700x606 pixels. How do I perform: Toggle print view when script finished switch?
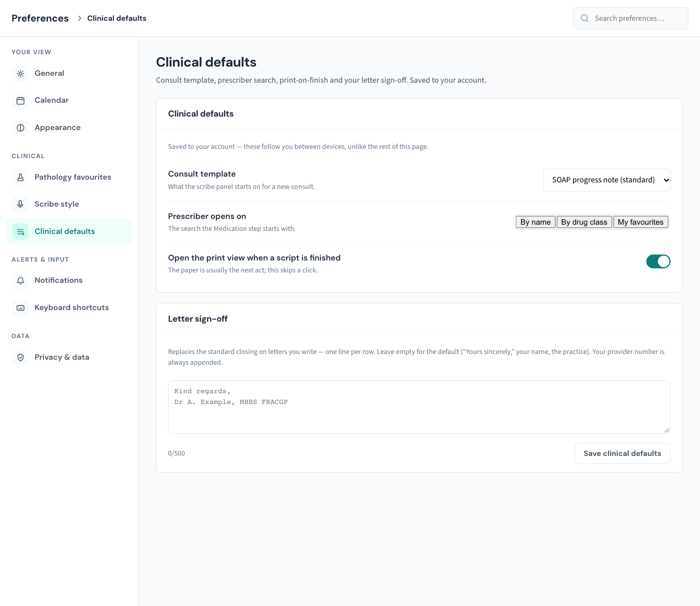click(x=658, y=262)
